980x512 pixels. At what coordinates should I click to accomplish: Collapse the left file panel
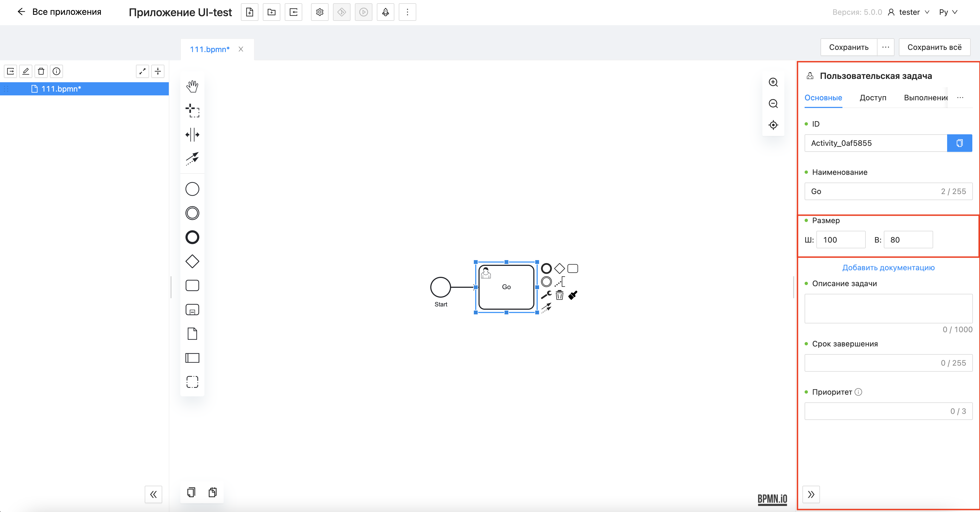click(x=153, y=494)
